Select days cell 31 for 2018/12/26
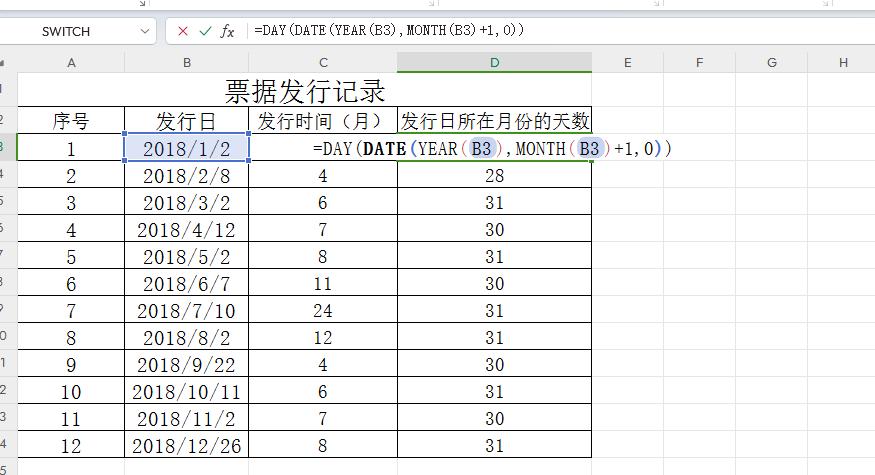Screen dimensions: 875x475 click(494, 445)
